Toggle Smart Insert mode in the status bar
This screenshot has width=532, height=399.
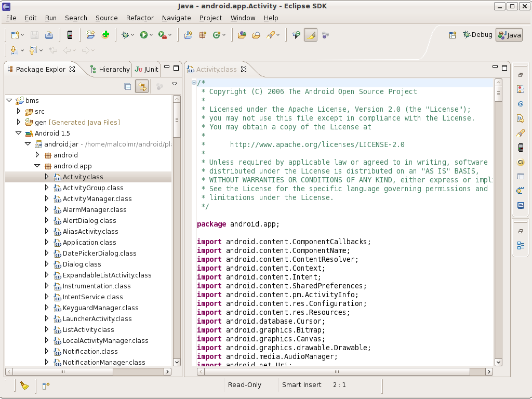303,384
